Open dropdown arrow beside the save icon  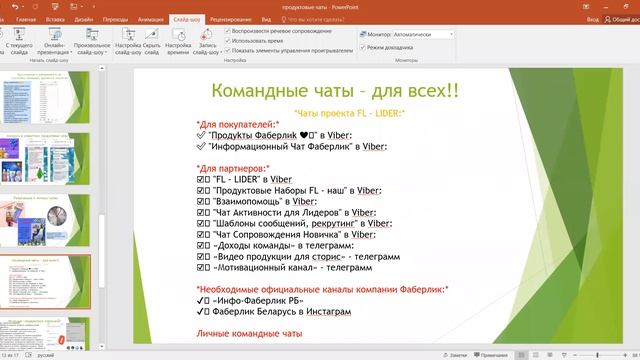(82, 7)
